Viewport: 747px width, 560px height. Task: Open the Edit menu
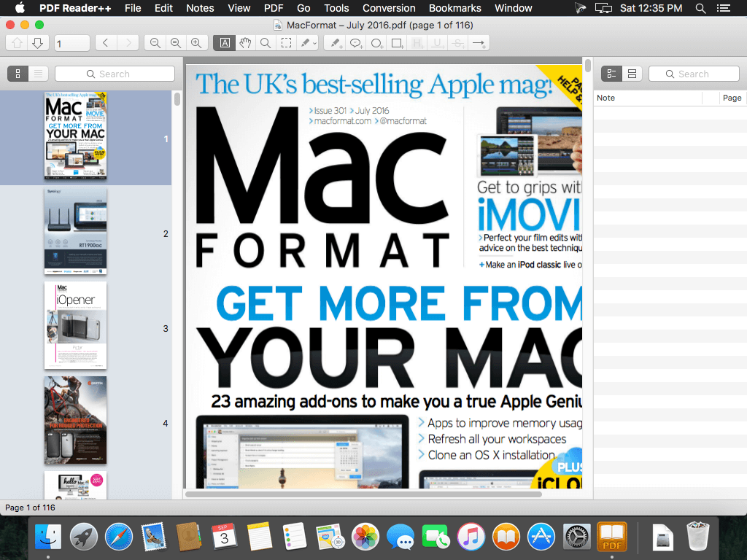(x=163, y=8)
